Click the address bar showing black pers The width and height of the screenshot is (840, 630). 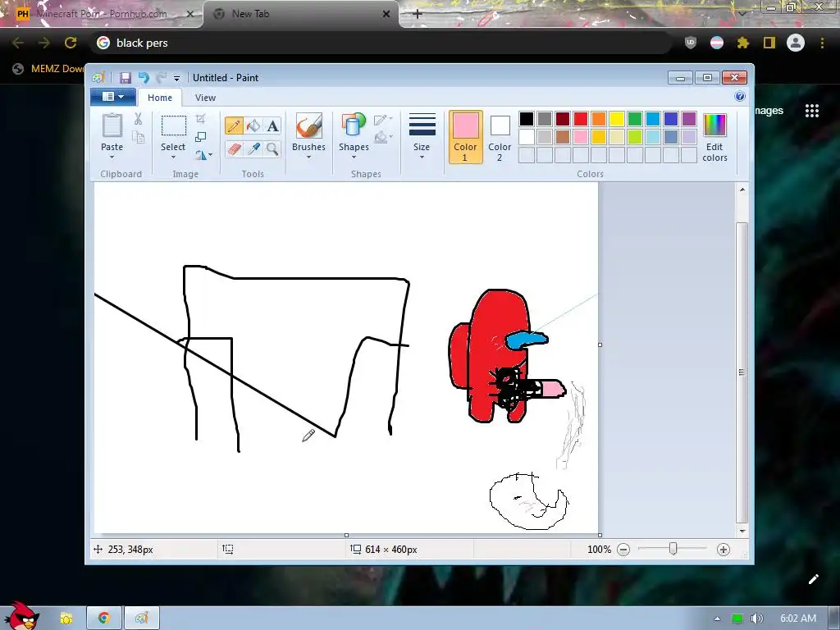[381, 43]
